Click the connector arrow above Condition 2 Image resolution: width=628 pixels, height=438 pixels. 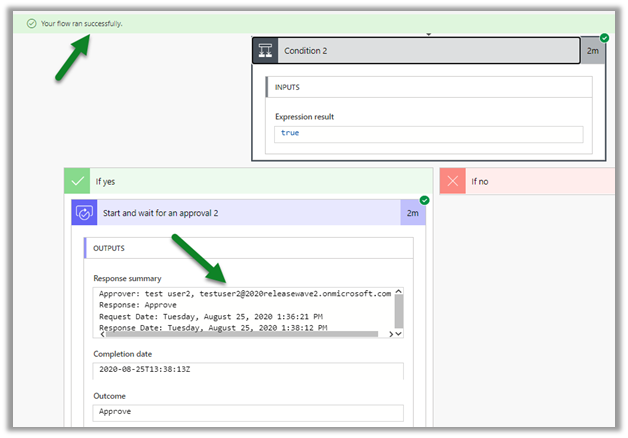tap(428, 33)
